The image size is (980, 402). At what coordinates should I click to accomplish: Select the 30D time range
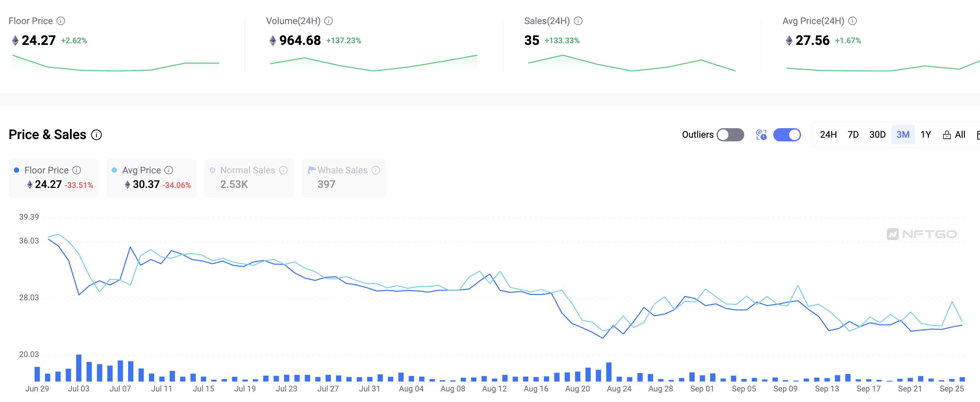[877, 135]
